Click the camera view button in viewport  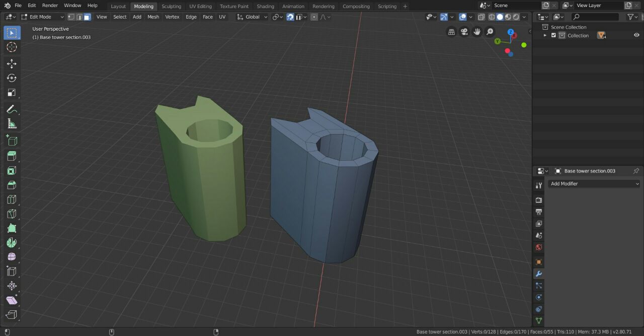[464, 32]
